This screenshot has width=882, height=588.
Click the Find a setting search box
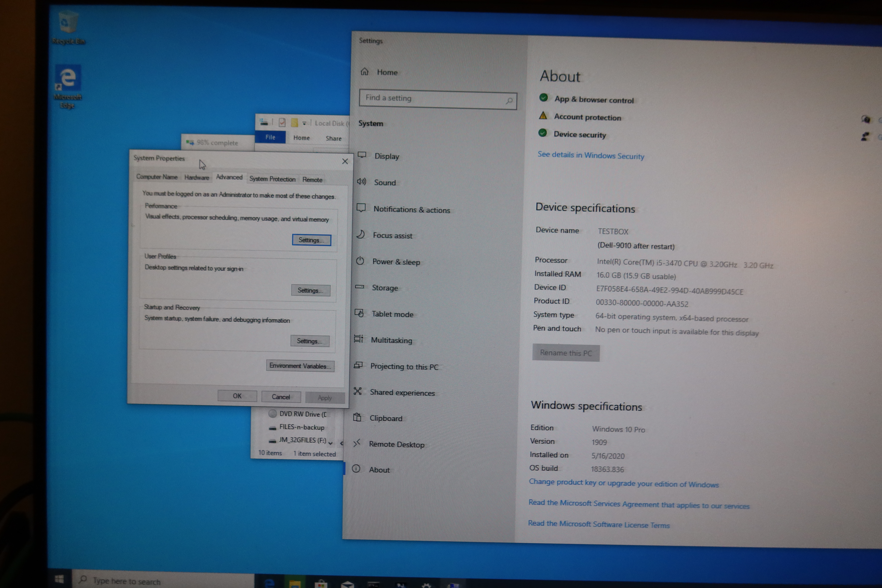click(x=431, y=99)
